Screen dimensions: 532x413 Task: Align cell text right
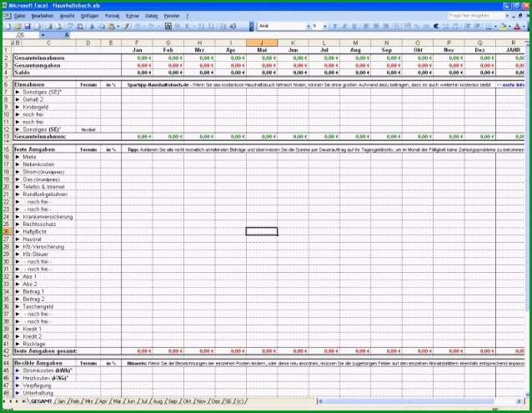(386, 26)
